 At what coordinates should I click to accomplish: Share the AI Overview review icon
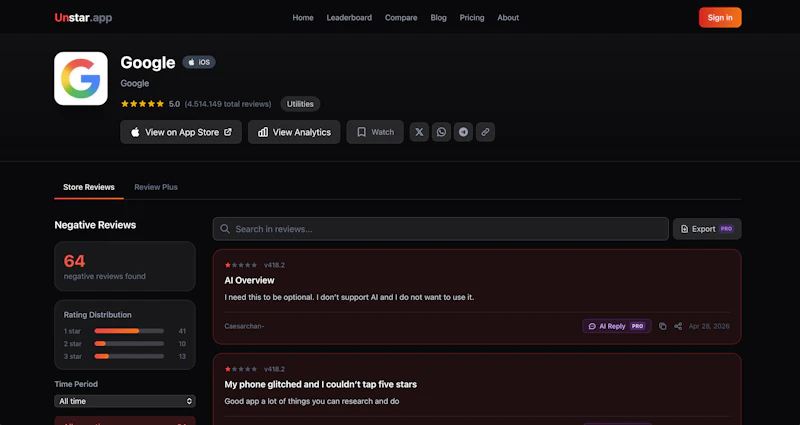pos(678,326)
